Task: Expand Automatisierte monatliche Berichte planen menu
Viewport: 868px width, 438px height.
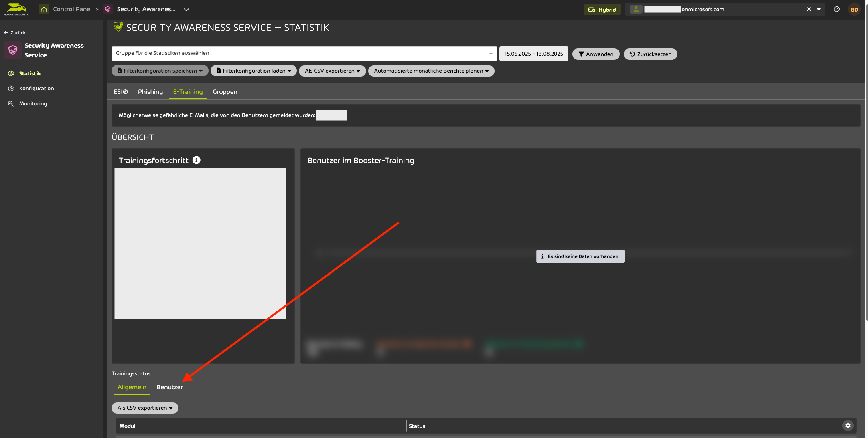Action: coord(431,71)
